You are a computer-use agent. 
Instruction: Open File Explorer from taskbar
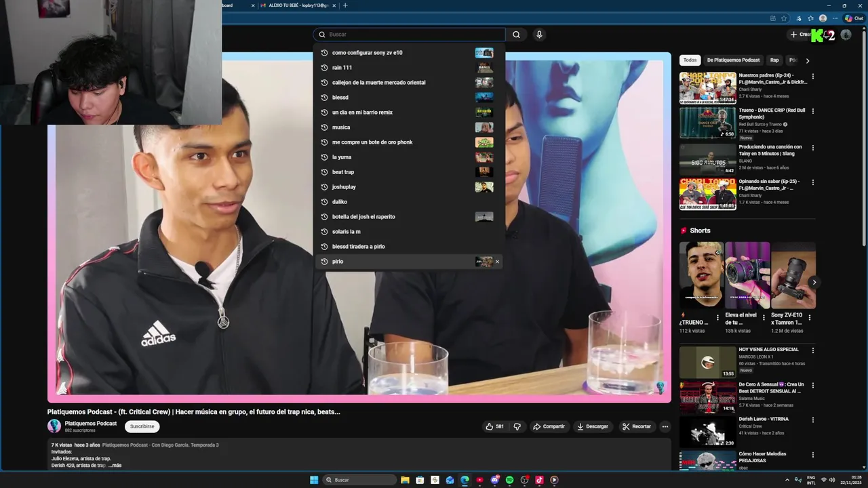click(x=405, y=480)
